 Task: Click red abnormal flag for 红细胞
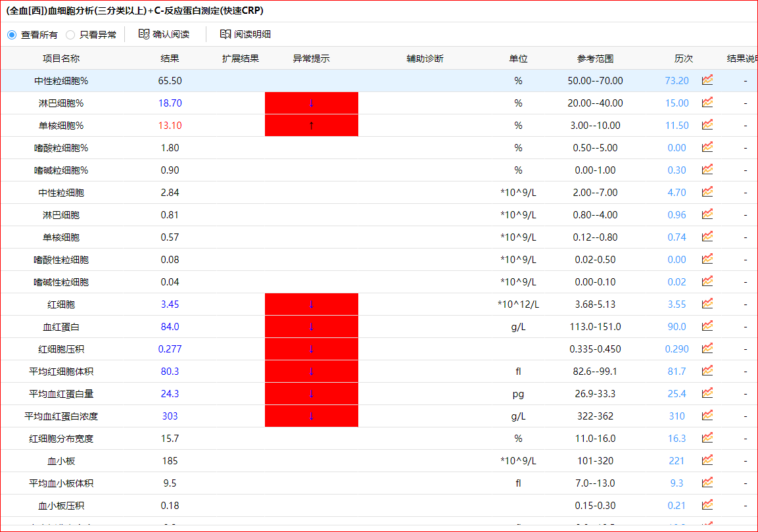click(x=312, y=304)
